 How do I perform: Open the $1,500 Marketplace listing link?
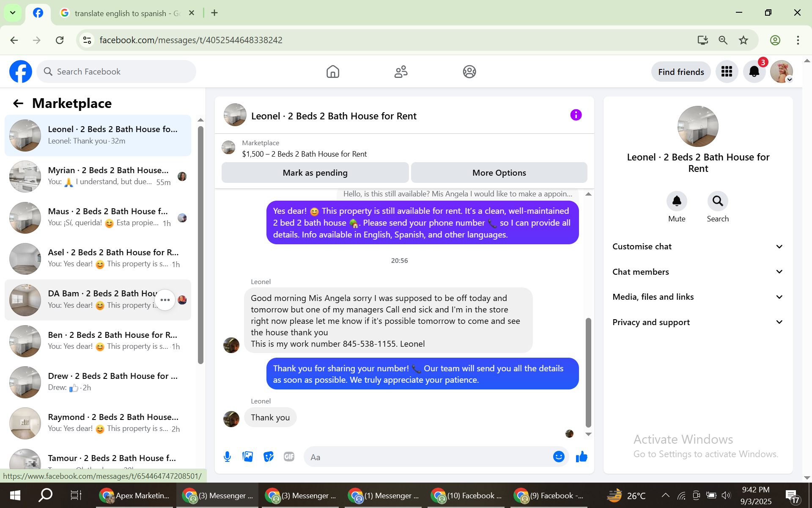[x=304, y=154]
